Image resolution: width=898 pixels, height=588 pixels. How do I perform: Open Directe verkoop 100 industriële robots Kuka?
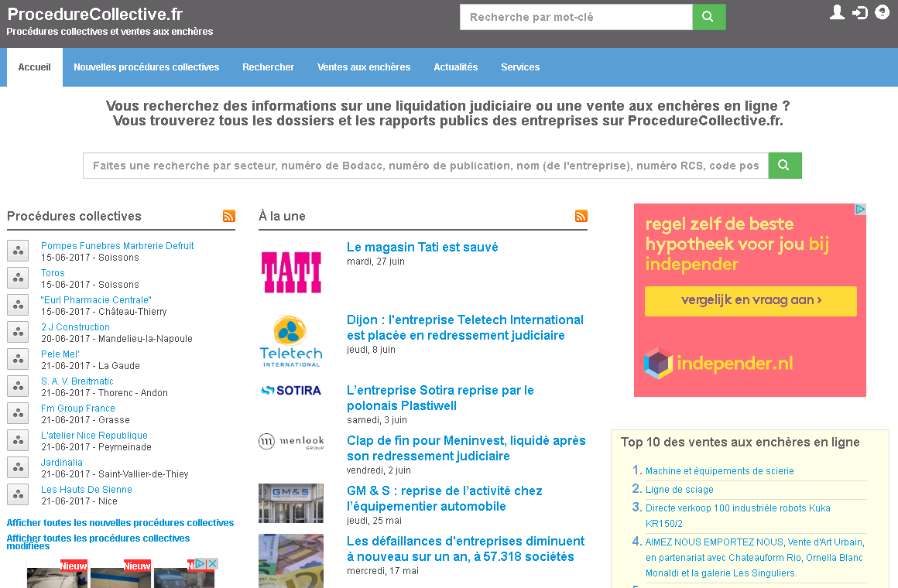coord(738,516)
